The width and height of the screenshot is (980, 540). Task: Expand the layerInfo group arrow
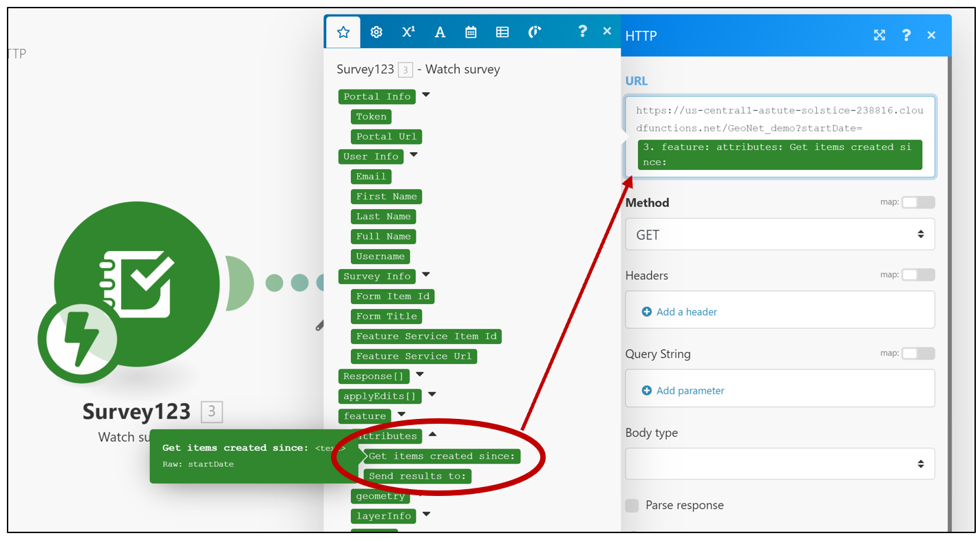click(x=426, y=514)
